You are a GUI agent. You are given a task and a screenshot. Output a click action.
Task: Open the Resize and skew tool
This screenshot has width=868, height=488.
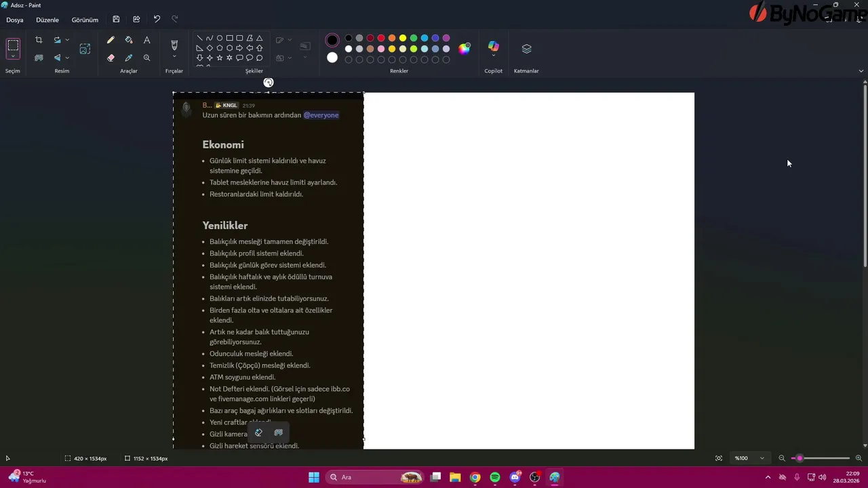coord(85,49)
